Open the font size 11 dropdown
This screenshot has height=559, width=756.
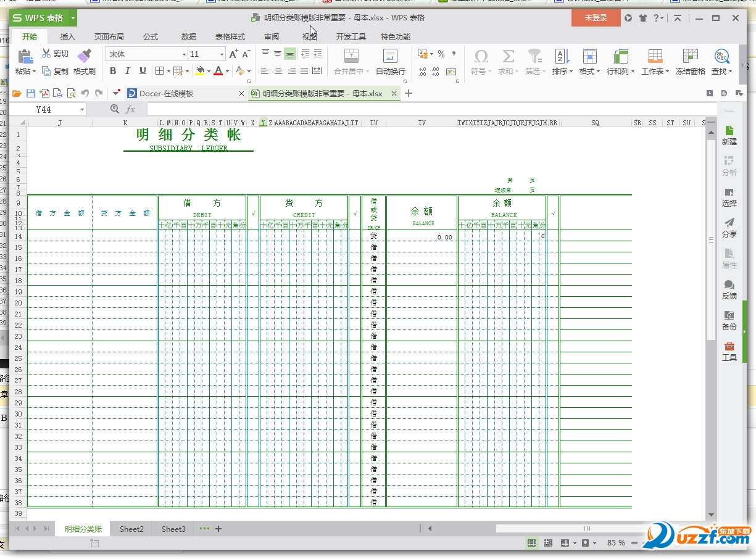tap(222, 54)
